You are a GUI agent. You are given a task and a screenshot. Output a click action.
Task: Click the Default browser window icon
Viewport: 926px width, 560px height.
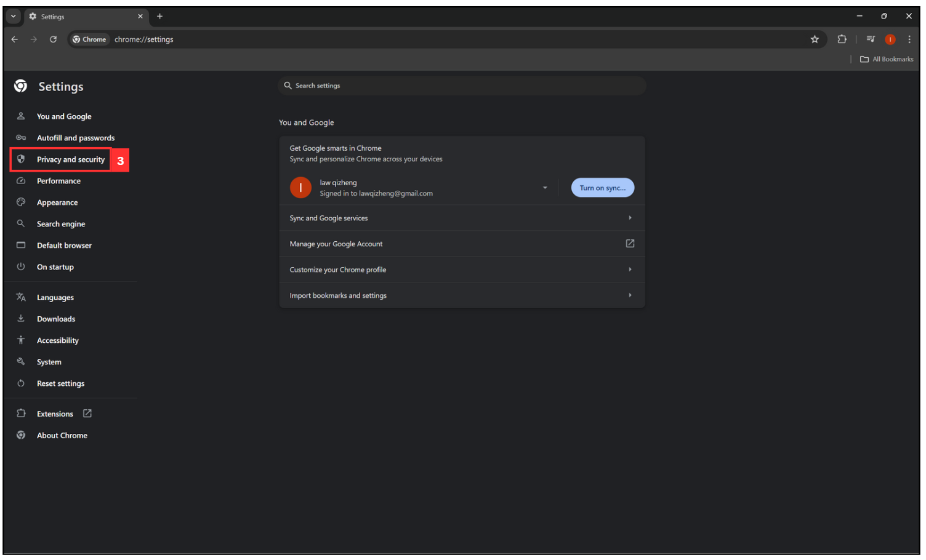coord(21,245)
